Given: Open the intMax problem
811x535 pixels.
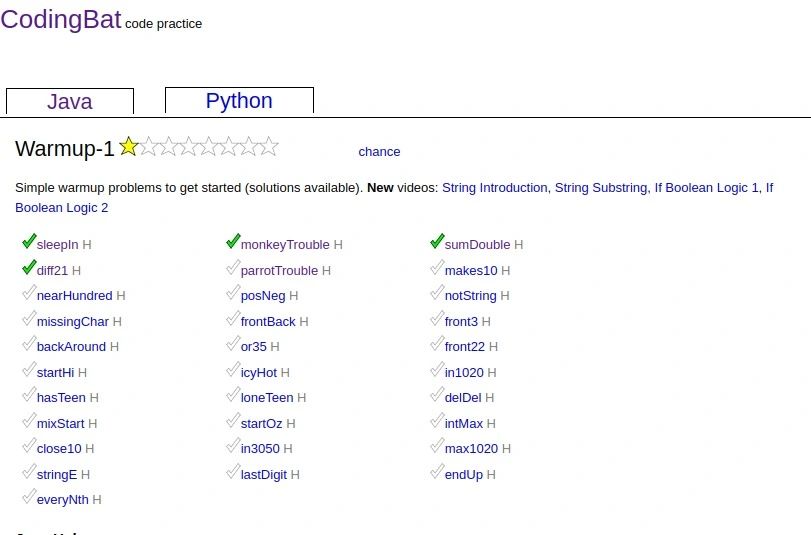Looking at the screenshot, I should click(464, 424).
